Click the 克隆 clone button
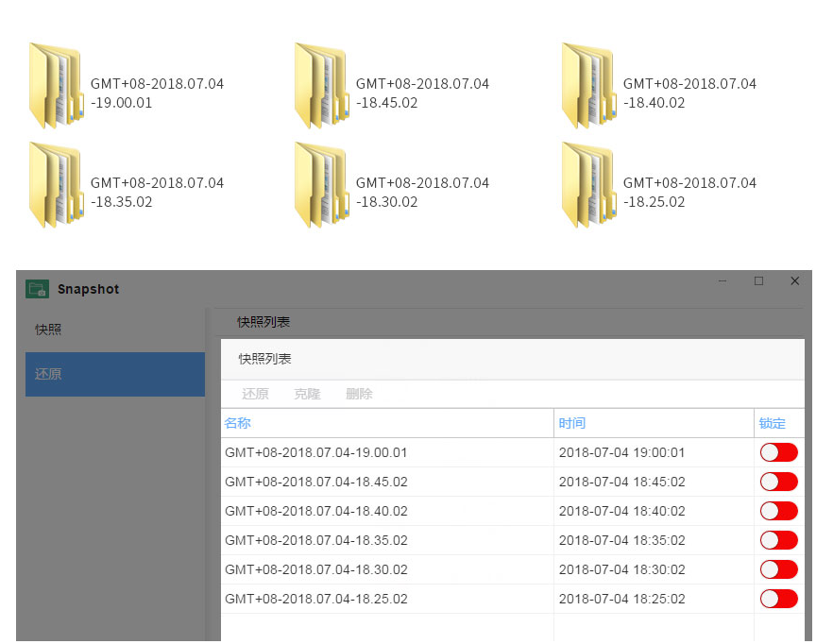Viewport: 816px width, 644px height. point(307,394)
